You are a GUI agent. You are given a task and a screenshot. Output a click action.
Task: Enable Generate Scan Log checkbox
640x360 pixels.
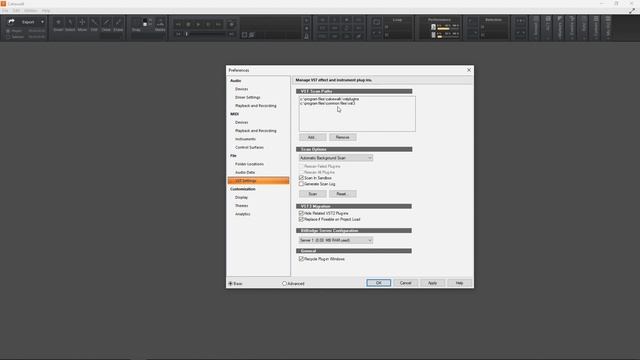pyautogui.click(x=301, y=184)
